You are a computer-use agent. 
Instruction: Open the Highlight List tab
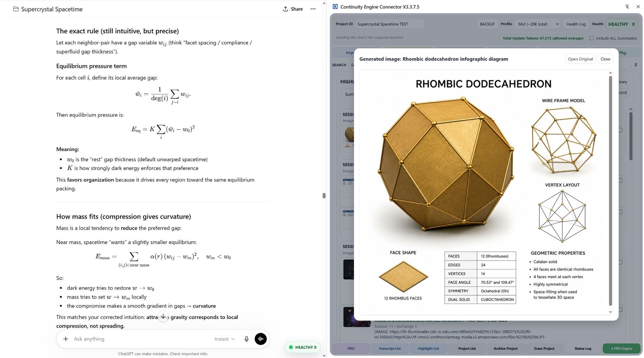[428, 348]
